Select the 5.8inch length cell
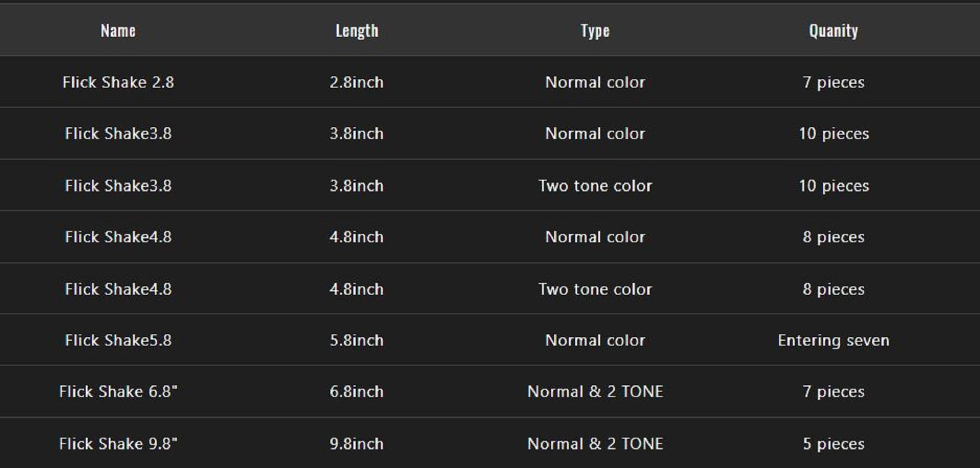 (357, 340)
